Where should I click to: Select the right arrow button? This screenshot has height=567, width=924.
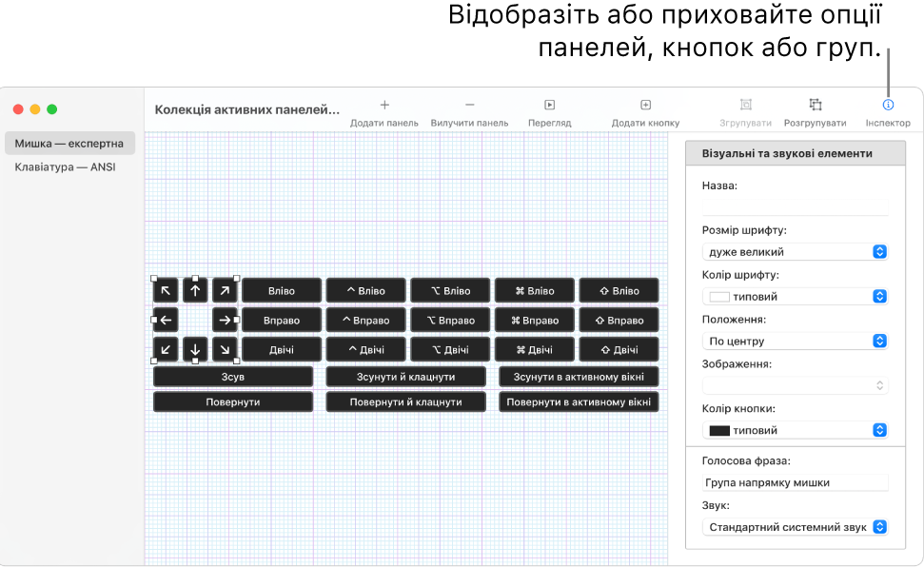pyautogui.click(x=225, y=320)
